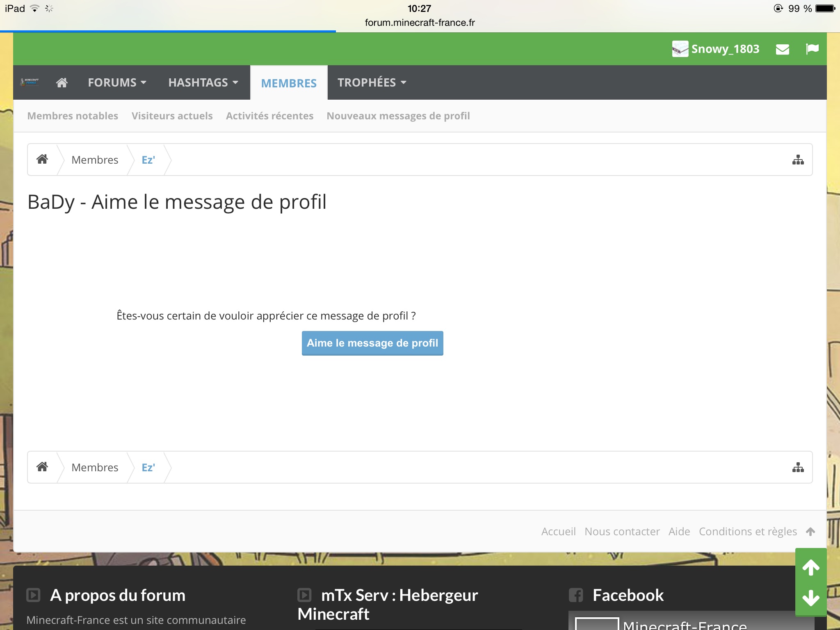Click the bottom breadcrumb home icon
The image size is (840, 630).
click(42, 467)
